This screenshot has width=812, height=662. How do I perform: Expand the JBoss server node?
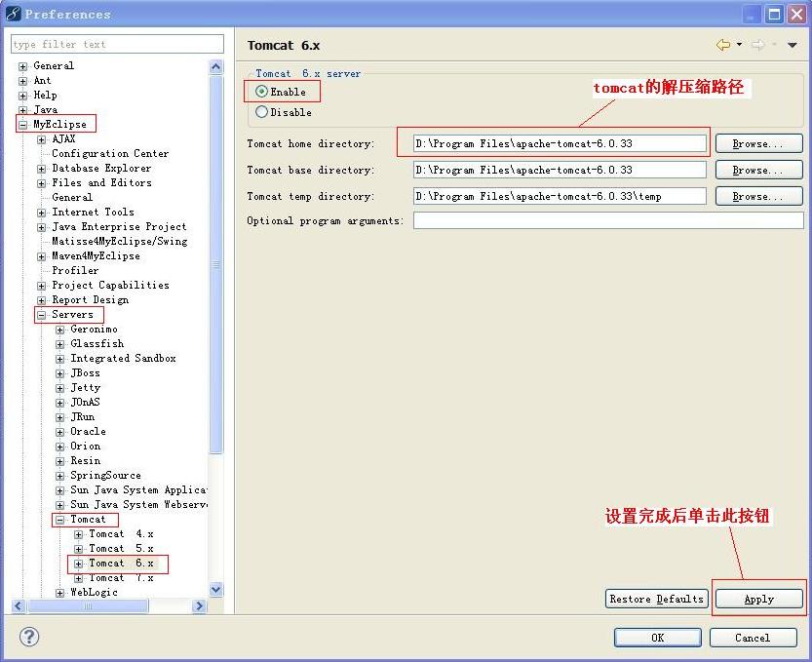60,373
